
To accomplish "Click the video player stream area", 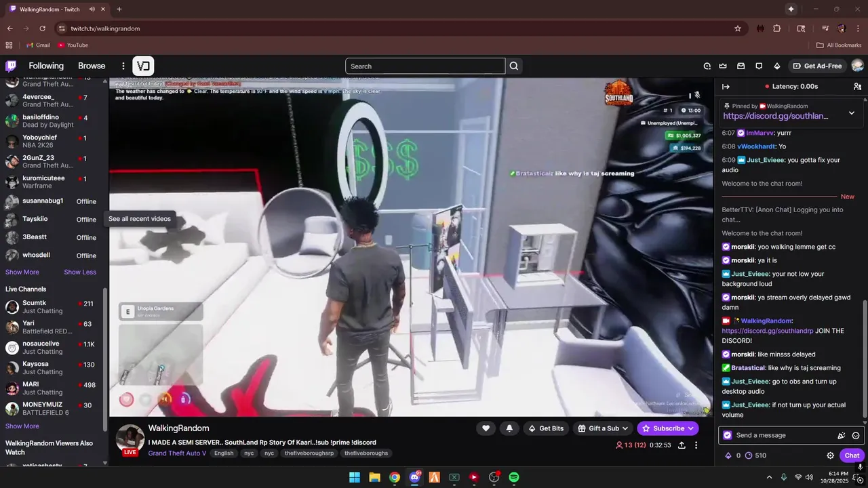I will [x=412, y=247].
